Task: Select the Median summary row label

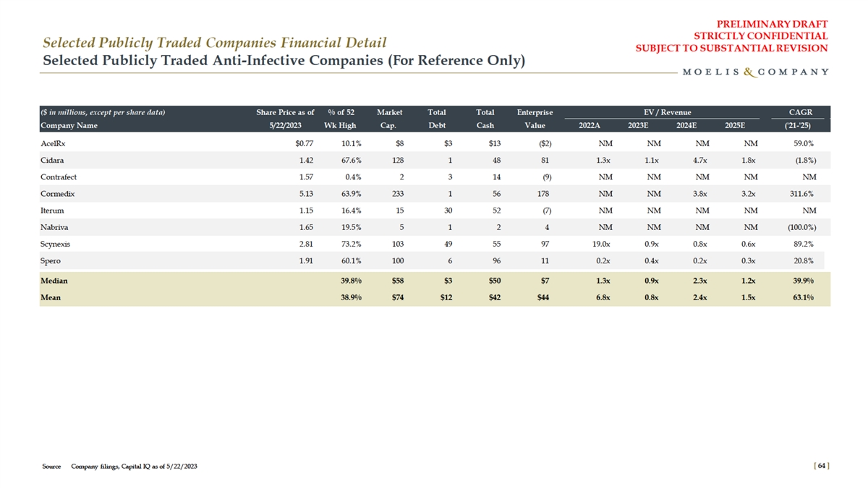Action: point(54,280)
